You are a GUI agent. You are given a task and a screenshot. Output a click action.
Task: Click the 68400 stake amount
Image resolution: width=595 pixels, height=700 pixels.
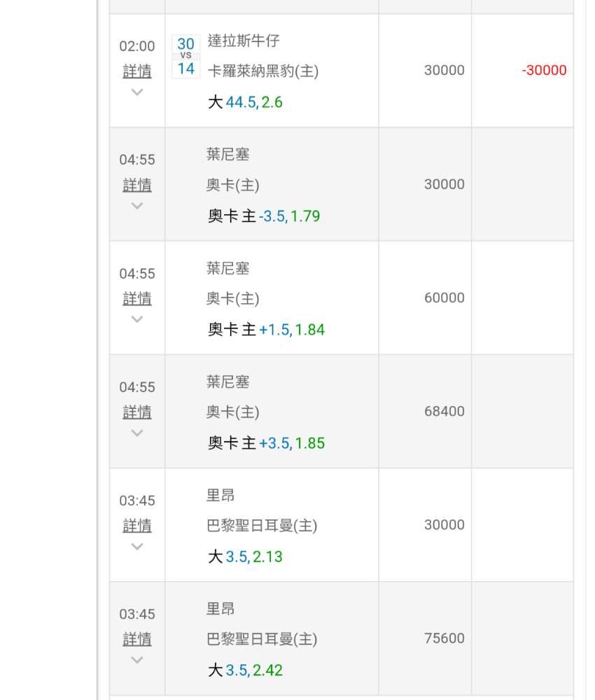point(444,411)
